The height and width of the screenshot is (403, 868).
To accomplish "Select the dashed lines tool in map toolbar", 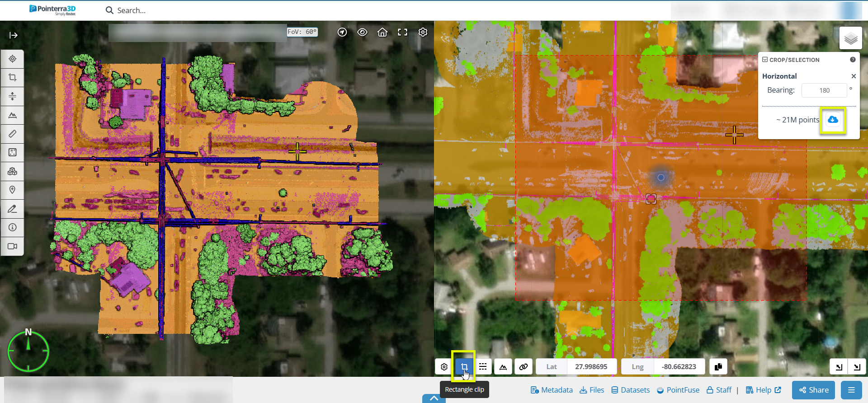I will pos(483,366).
